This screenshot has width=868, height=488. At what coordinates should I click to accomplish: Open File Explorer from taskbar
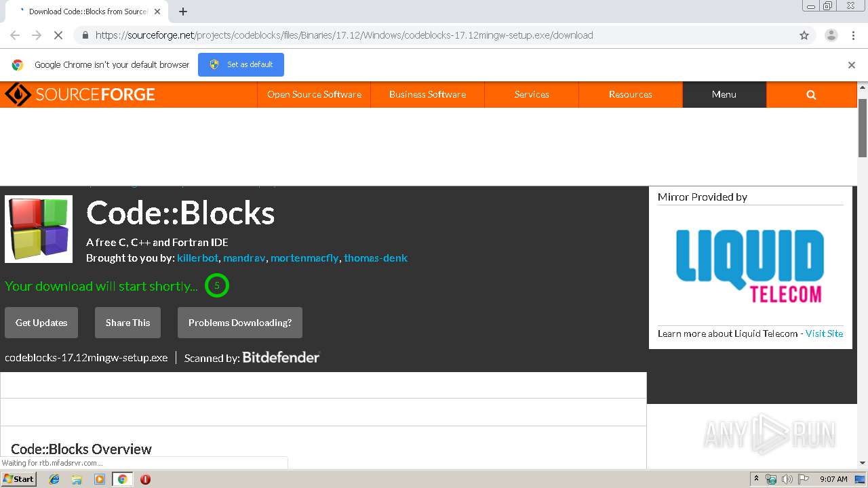tap(77, 479)
